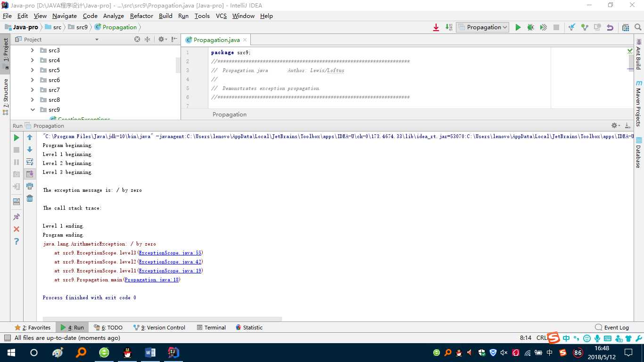Toggle soft-wrap in the console
This screenshot has width=644, height=362.
click(x=30, y=162)
